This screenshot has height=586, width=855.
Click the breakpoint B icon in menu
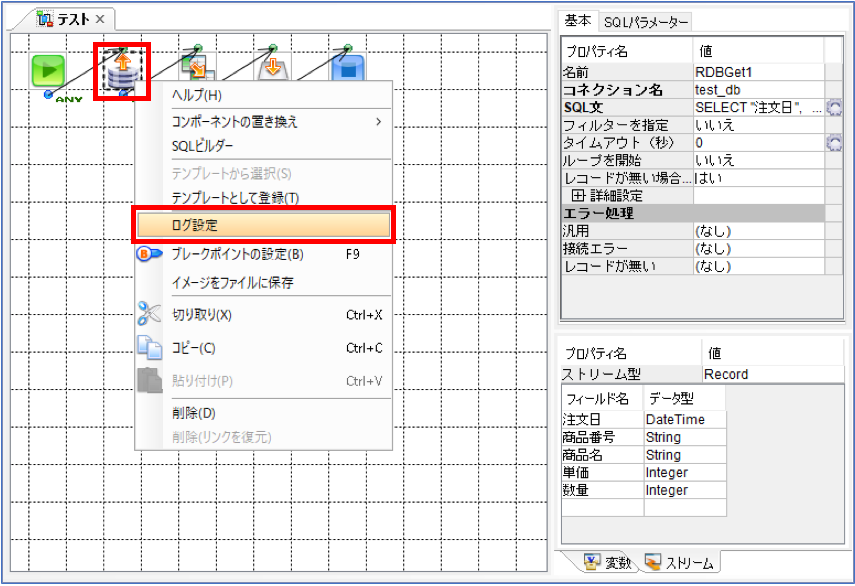pyautogui.click(x=149, y=254)
